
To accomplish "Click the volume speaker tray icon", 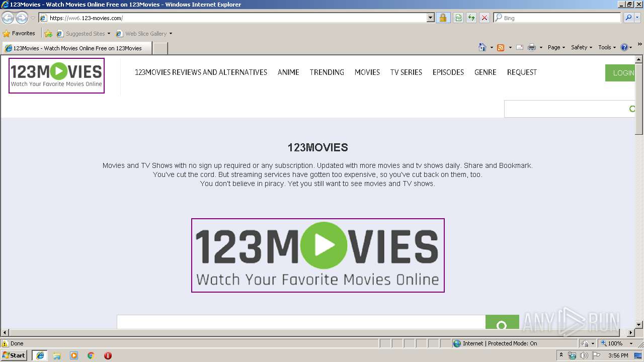I will pos(584,355).
